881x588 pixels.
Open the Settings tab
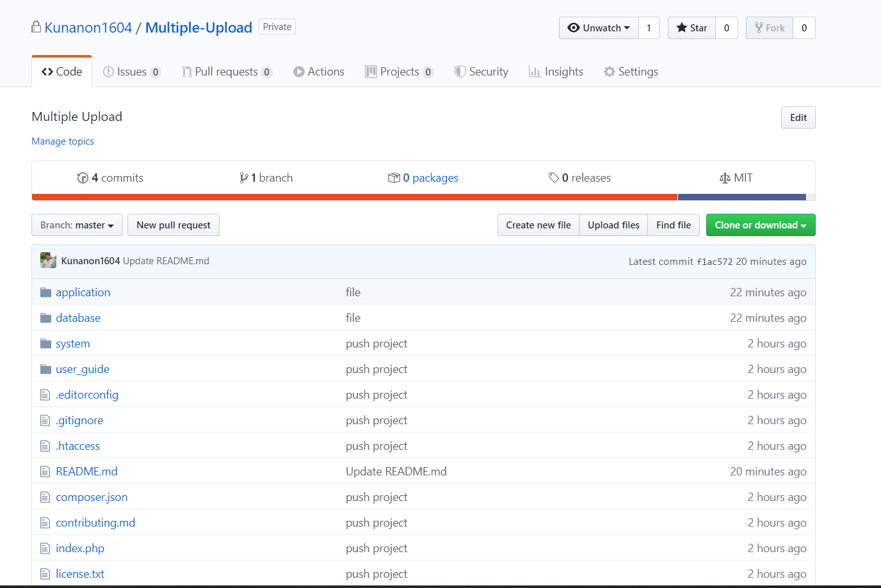point(631,71)
